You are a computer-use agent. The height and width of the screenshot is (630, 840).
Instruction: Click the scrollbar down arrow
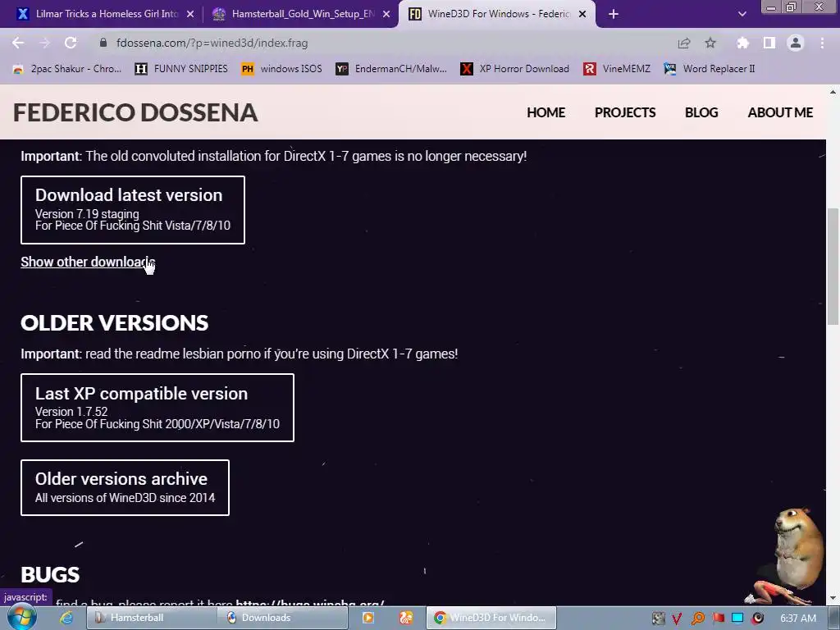pos(833,598)
